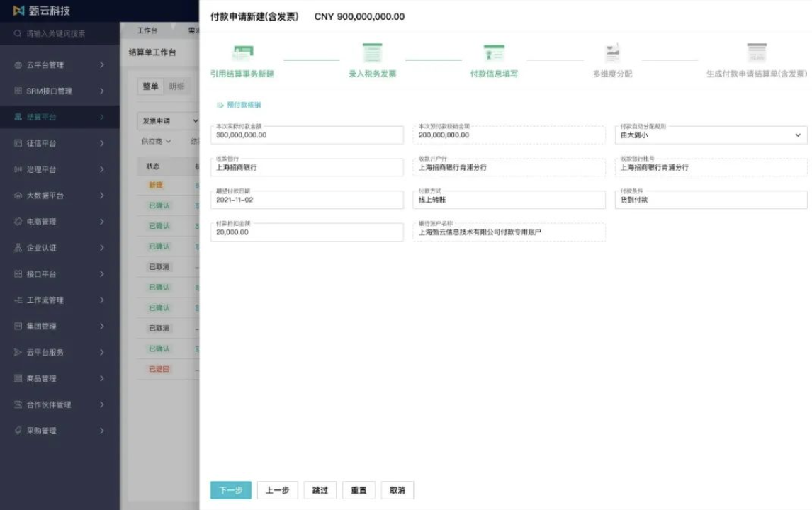Click the 企业认证 sidebar icon
The image size is (812, 510).
point(18,248)
